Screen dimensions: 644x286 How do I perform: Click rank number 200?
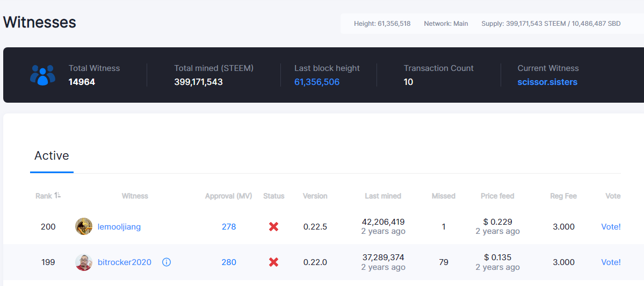[48, 226]
